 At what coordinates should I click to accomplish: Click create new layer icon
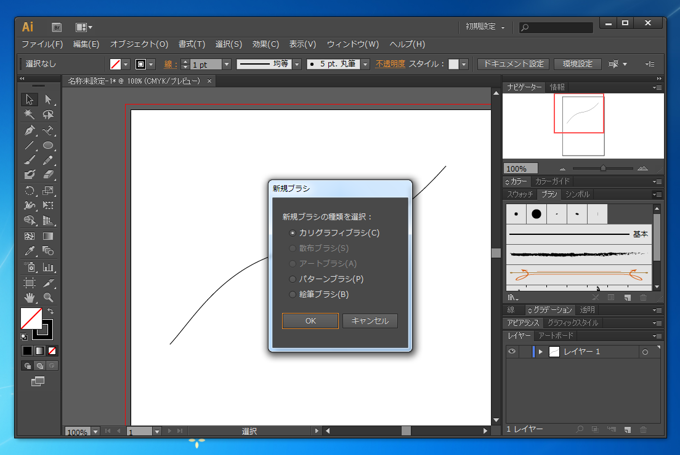(x=627, y=429)
